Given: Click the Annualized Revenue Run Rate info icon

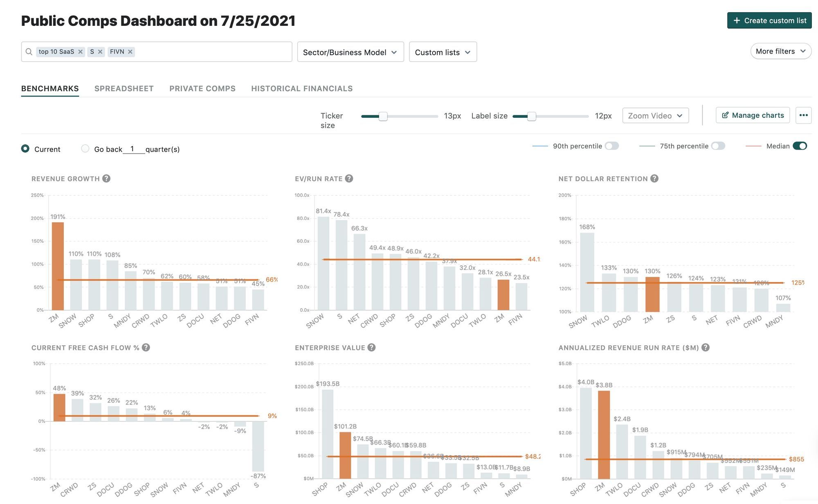Looking at the screenshot, I should point(705,347).
